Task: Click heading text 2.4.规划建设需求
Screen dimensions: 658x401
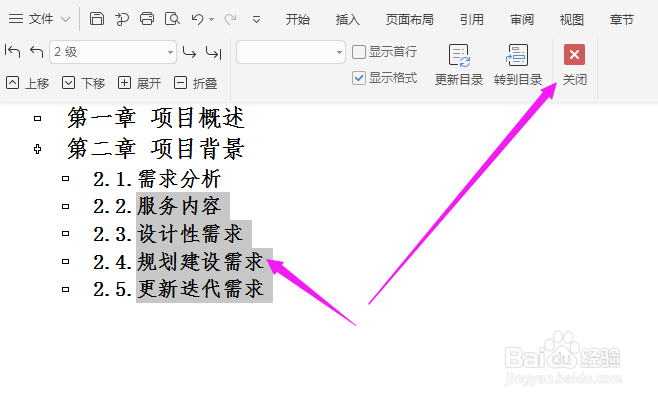Action: click(x=179, y=261)
